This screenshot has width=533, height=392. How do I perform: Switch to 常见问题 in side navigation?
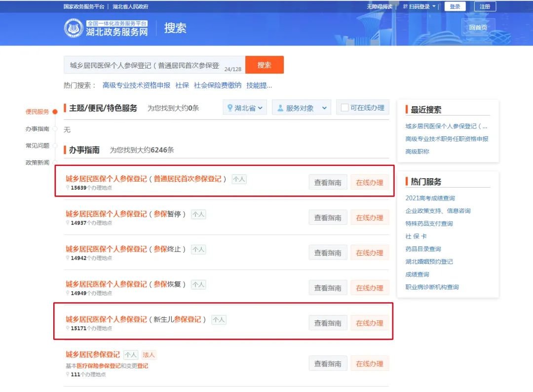[38, 146]
